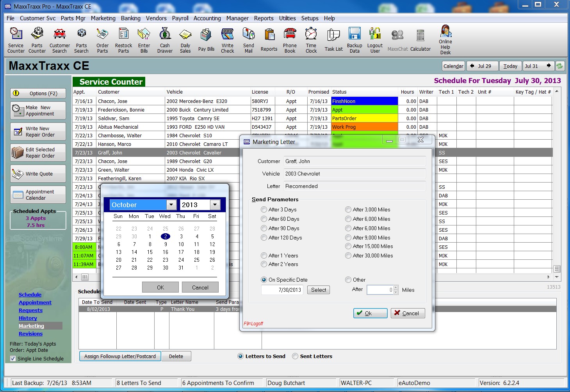The height and width of the screenshot is (392, 570).
Task: Click Assign Followup Letter/Postcard button
Action: tap(120, 356)
